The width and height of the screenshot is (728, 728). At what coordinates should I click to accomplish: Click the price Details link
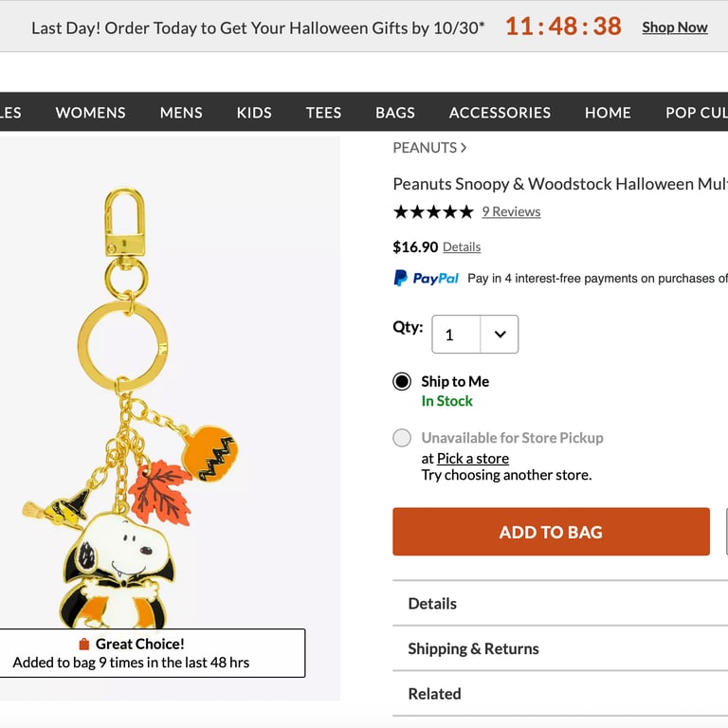click(x=462, y=247)
